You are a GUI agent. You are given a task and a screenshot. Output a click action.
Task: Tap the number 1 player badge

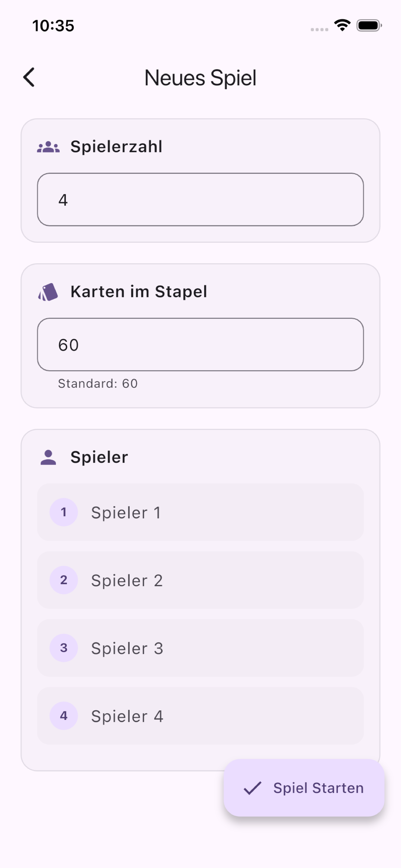tap(64, 512)
